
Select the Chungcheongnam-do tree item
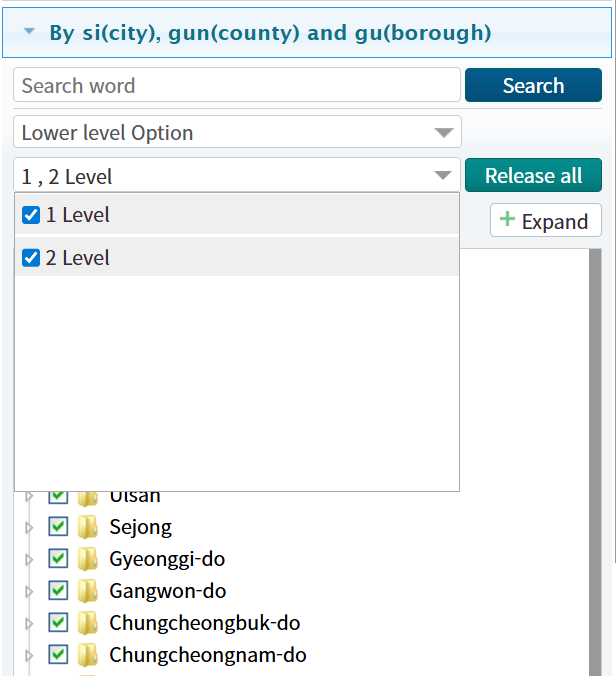click(207, 655)
